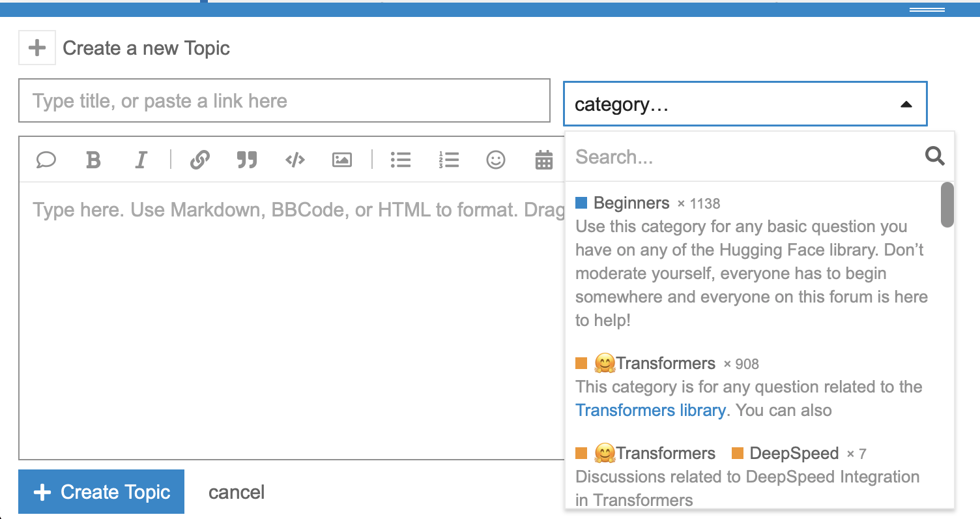Insert a blockquote with the quote icon
Viewport: 980px width, 519px height.
[247, 160]
